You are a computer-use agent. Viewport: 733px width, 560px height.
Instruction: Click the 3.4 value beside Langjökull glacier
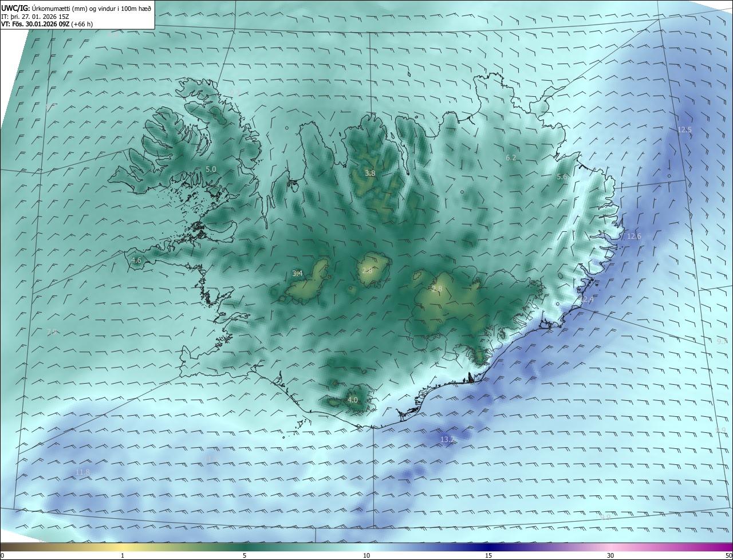pyautogui.click(x=297, y=274)
